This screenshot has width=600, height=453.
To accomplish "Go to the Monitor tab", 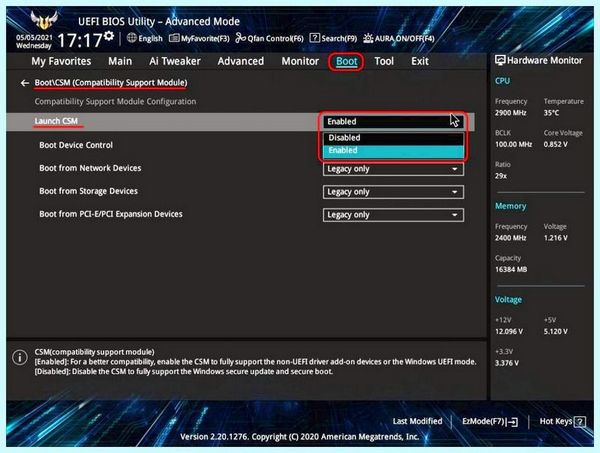I will click(300, 61).
